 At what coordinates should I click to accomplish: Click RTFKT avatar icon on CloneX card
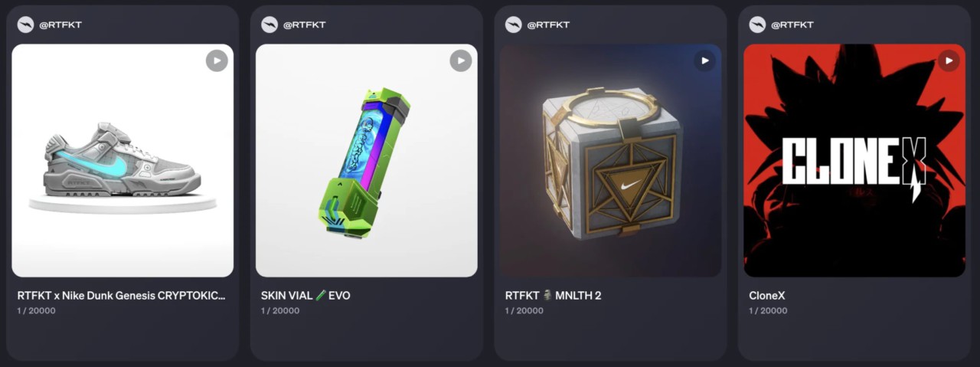click(757, 25)
